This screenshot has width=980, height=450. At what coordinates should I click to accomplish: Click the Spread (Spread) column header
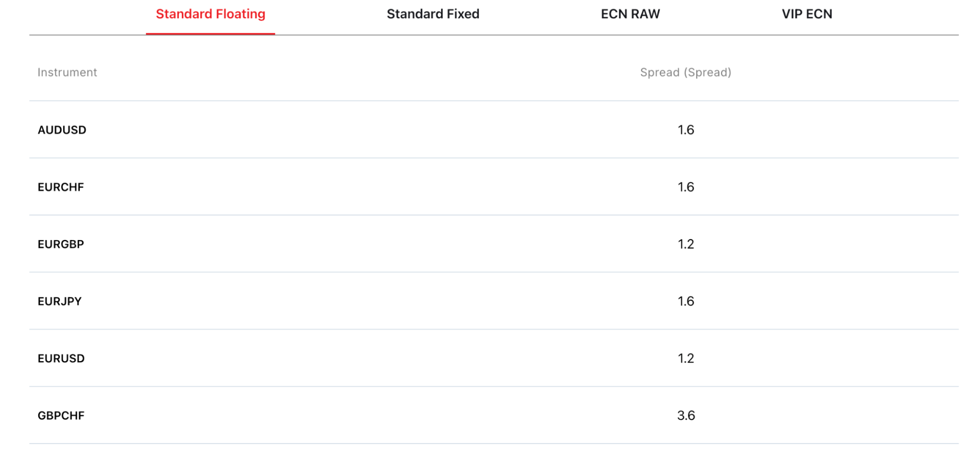click(685, 73)
